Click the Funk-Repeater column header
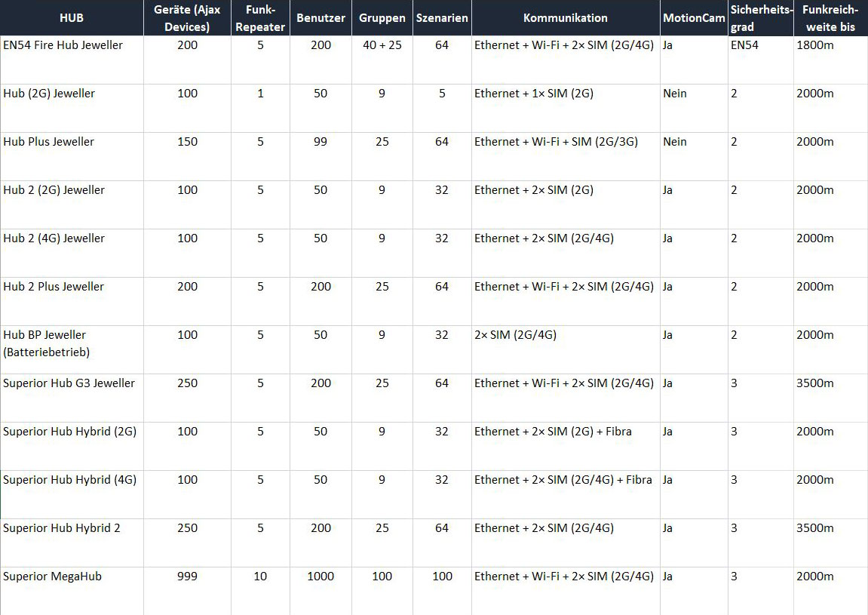868x615 pixels. (259, 17)
